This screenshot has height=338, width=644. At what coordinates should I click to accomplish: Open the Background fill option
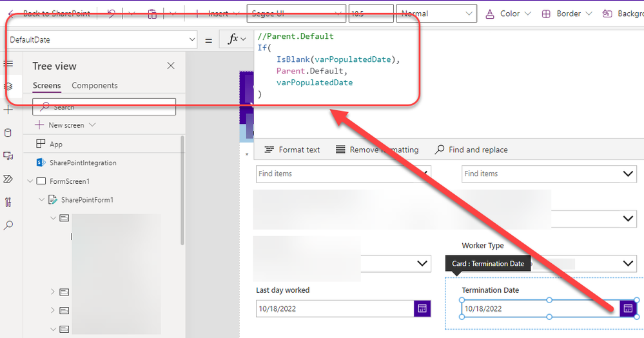623,14
